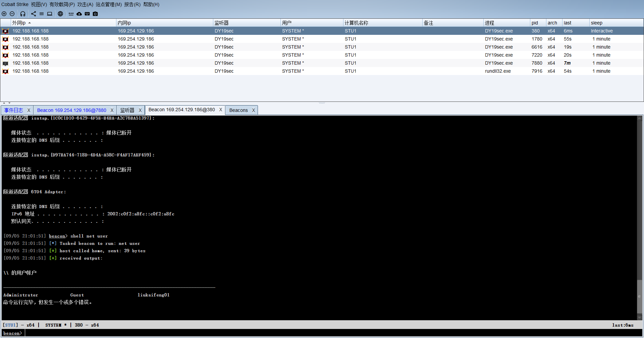Open screenshots camera icon

coord(95,14)
